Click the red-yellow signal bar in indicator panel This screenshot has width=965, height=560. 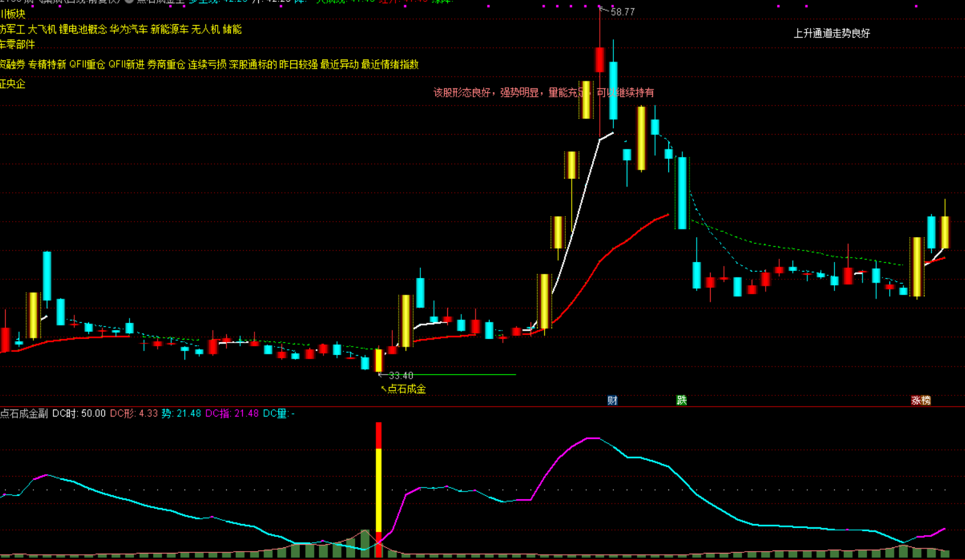coord(379,490)
